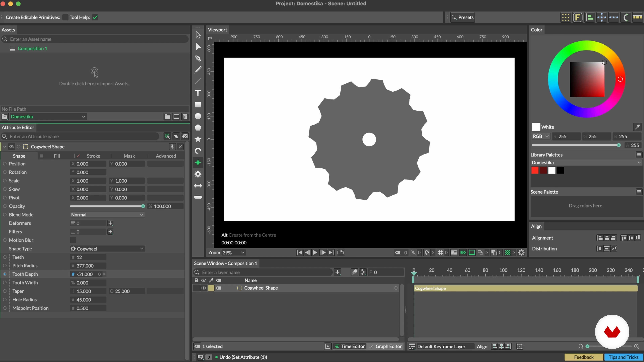Select the Line tool
Screen dimensions: 644x362
198,81
